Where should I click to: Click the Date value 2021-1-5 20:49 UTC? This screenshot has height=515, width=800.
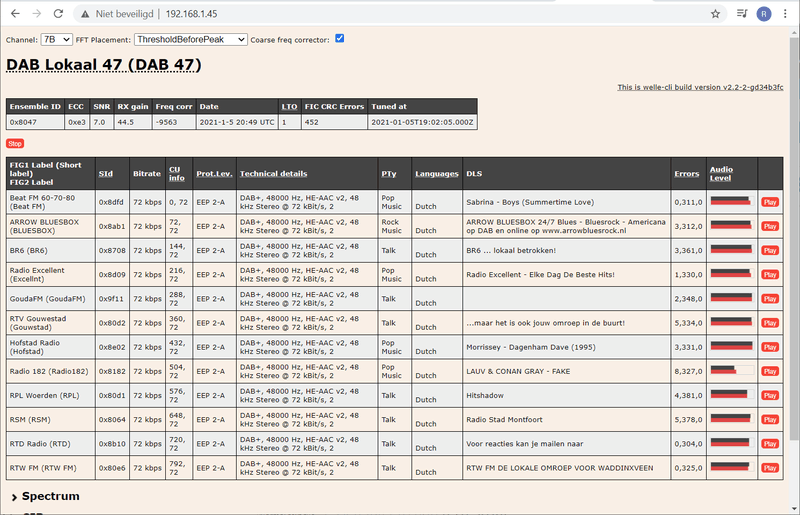[x=237, y=122]
